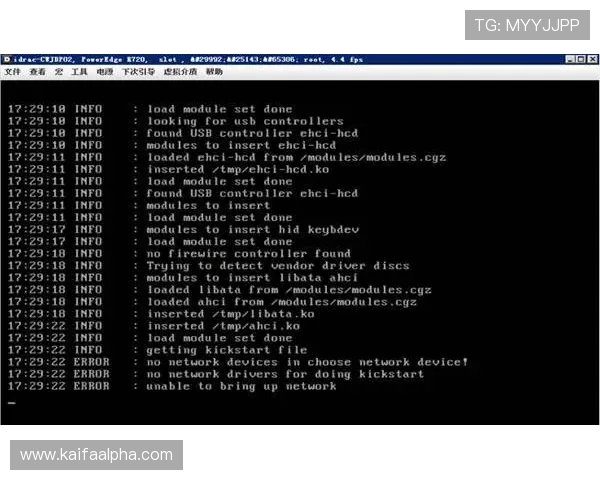The image size is (600, 480).
Task: Click the "no firewire controller found" log line
Action: coord(248,254)
